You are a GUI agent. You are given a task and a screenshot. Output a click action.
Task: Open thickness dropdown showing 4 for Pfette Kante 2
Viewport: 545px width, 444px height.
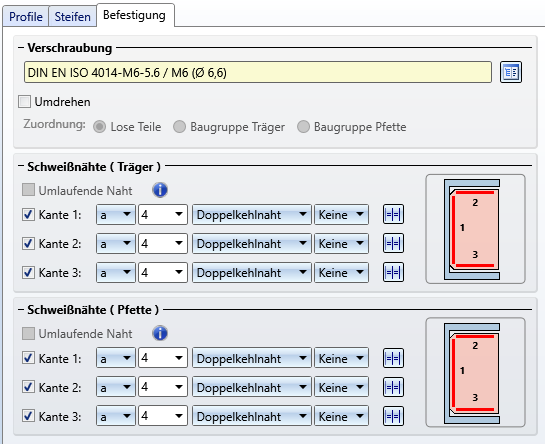tap(163, 387)
